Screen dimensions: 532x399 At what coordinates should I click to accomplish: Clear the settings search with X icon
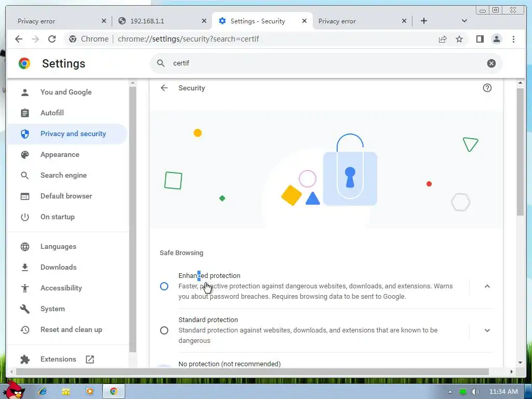pos(491,63)
